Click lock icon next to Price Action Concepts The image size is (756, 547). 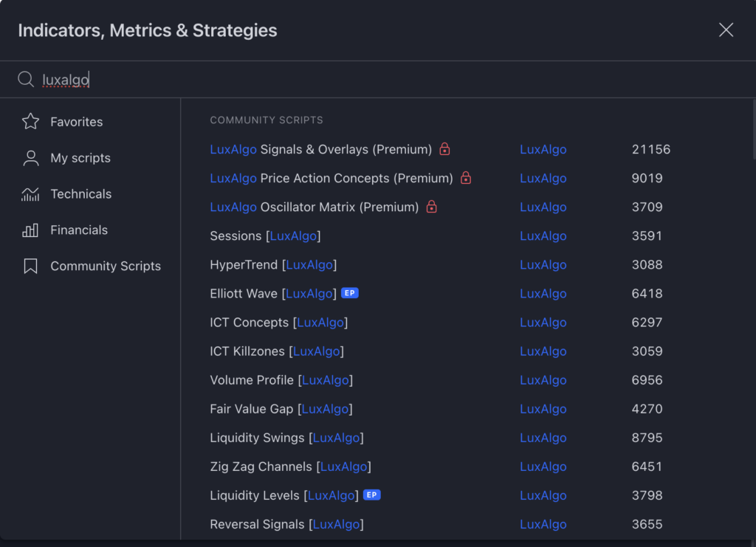point(466,178)
